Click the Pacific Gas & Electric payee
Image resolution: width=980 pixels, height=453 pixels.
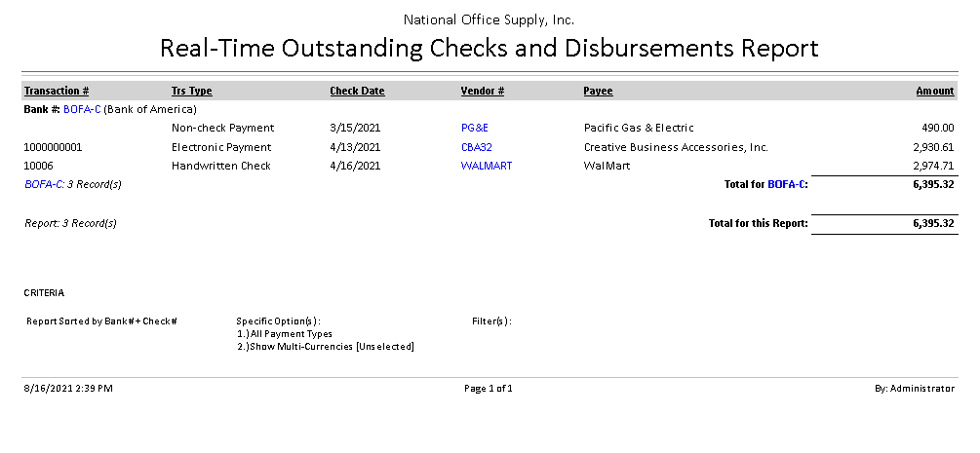[638, 128]
